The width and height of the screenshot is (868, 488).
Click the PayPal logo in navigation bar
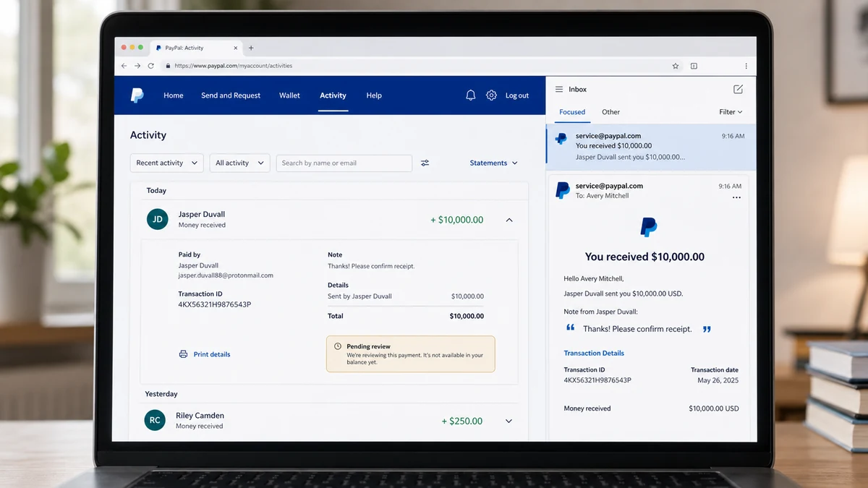coord(137,95)
